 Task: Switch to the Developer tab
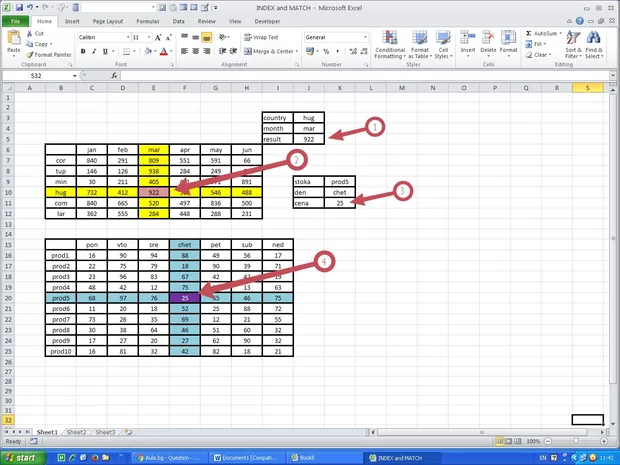(x=267, y=21)
